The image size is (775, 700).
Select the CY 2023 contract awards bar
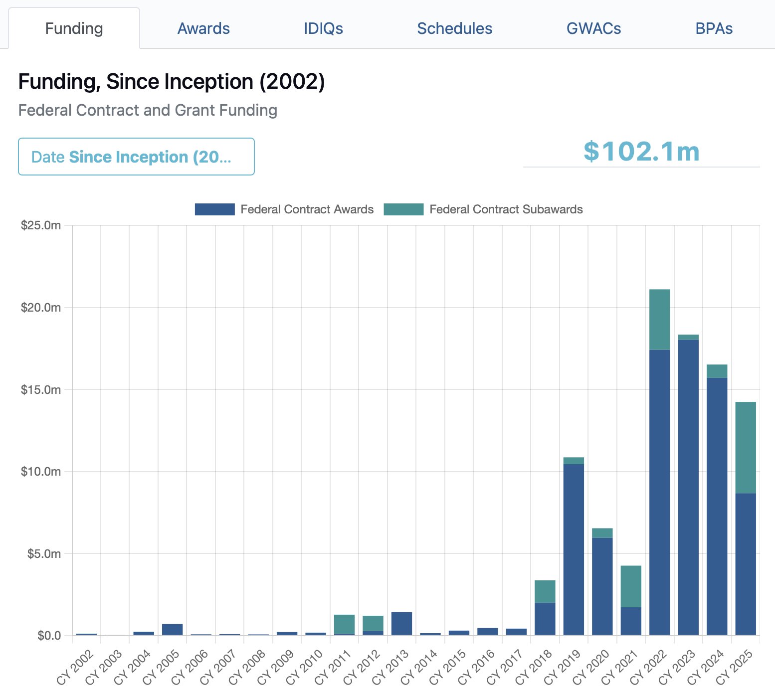click(x=688, y=487)
